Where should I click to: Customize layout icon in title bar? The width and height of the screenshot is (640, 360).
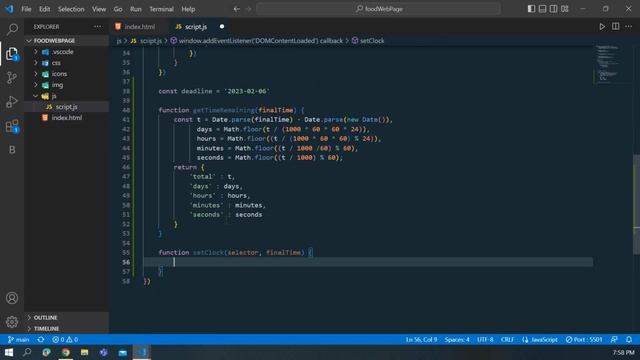pos(565,9)
